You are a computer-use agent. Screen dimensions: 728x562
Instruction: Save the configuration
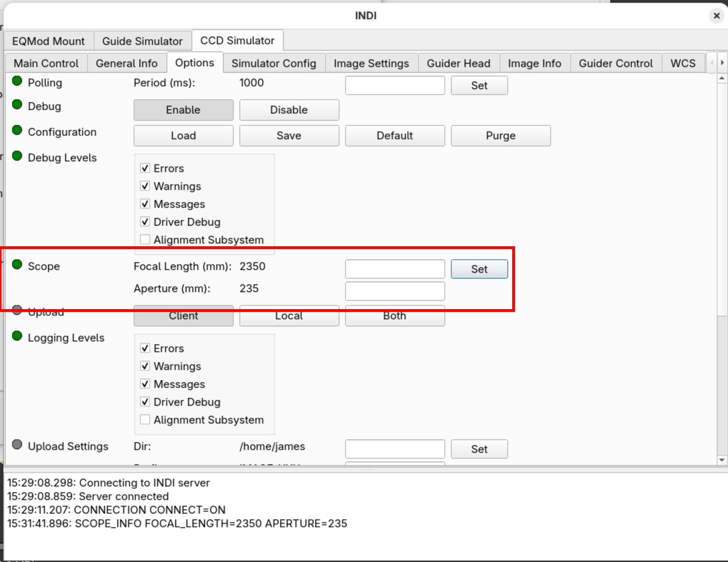(289, 136)
